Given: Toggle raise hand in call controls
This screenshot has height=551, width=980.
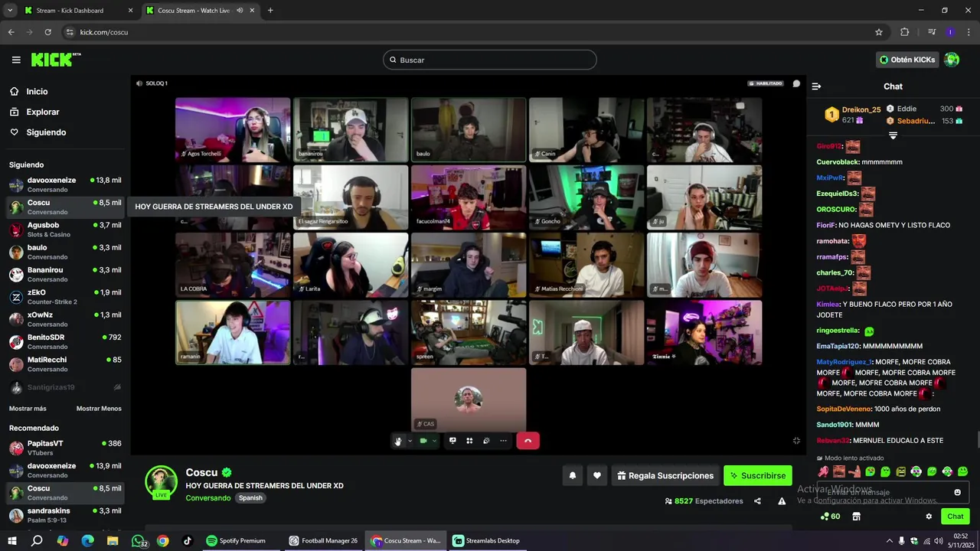Looking at the screenshot, I should pos(398,441).
